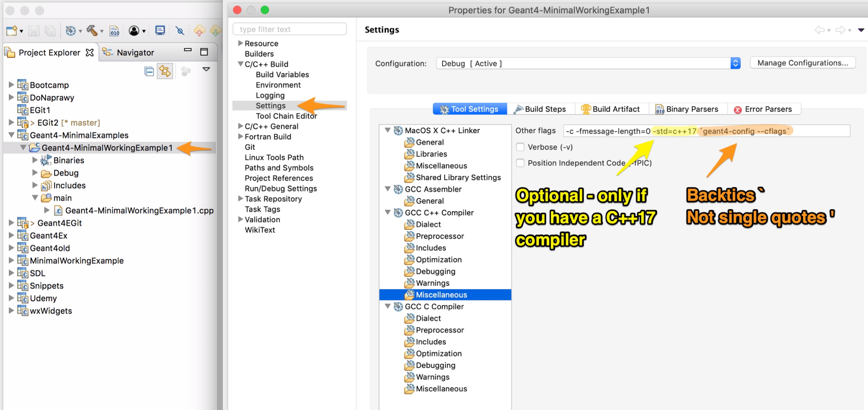The image size is (868, 410).
Task: Check Position Independent Code (-fPIC)
Action: (x=521, y=163)
